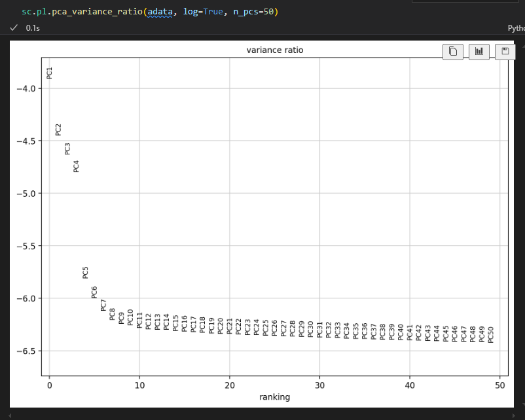
Task: Click the PC25 label in the plot
Action: pyautogui.click(x=266, y=328)
